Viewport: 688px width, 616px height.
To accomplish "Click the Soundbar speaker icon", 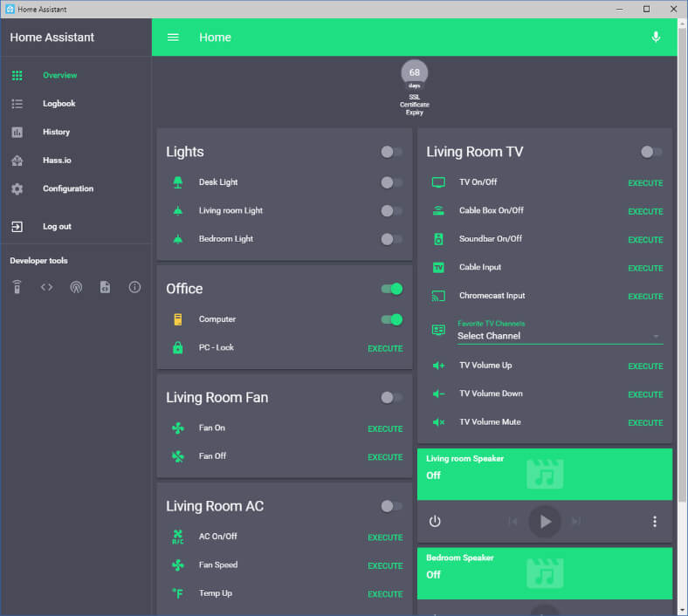I will [438, 239].
